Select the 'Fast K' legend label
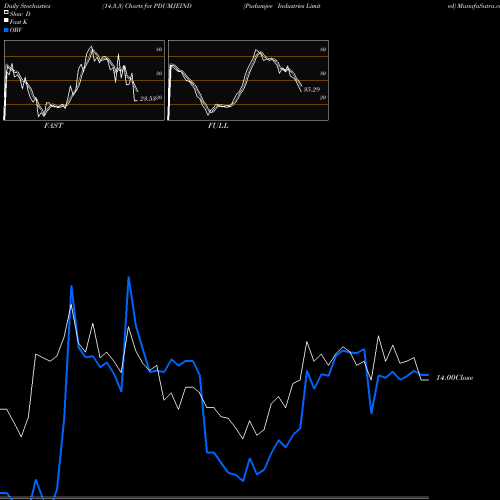Image resolution: width=500 pixels, height=500 pixels. pos(19,22)
